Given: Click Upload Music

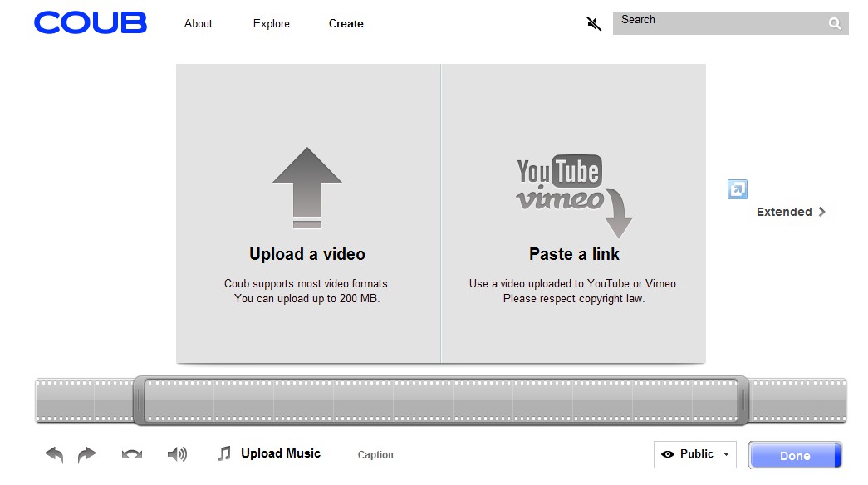Looking at the screenshot, I should click(281, 453).
